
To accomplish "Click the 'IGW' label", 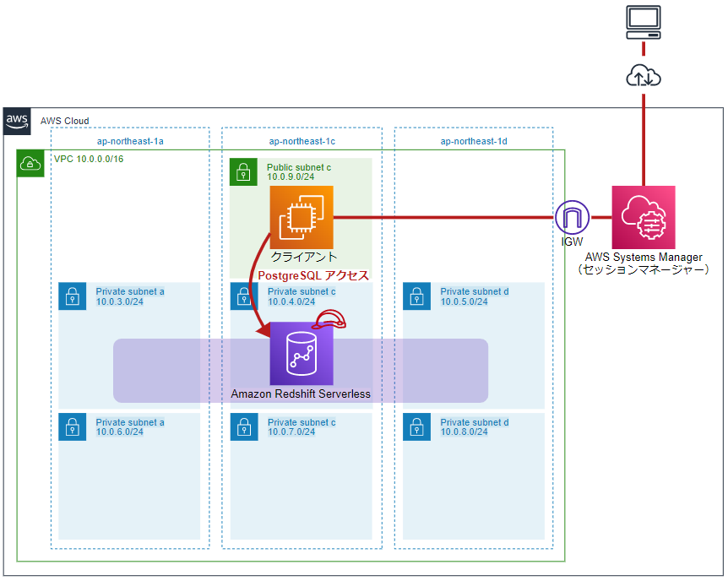I will pos(572,242).
